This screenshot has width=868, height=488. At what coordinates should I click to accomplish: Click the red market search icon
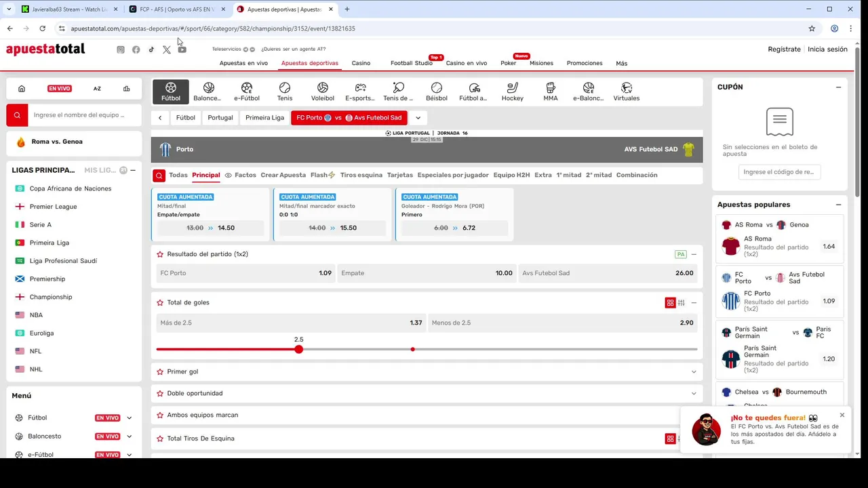tap(159, 176)
